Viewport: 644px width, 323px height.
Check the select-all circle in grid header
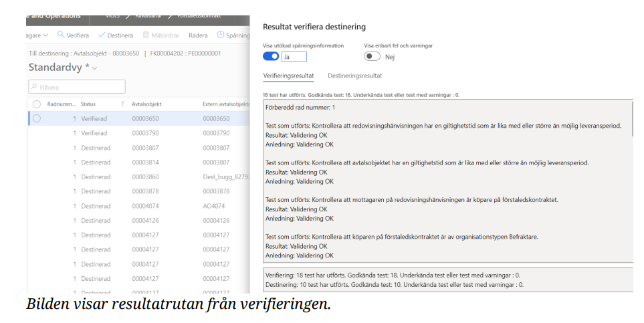point(37,104)
